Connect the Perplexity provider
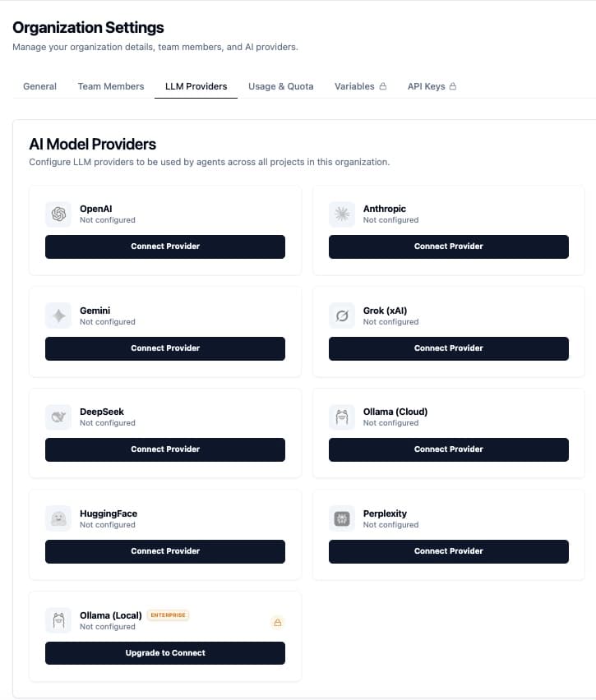This screenshot has height=700, width=596. [x=448, y=551]
